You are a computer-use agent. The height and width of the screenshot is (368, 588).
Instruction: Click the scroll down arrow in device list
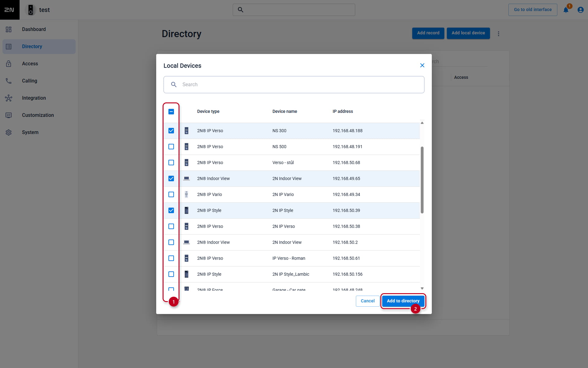[422, 288]
